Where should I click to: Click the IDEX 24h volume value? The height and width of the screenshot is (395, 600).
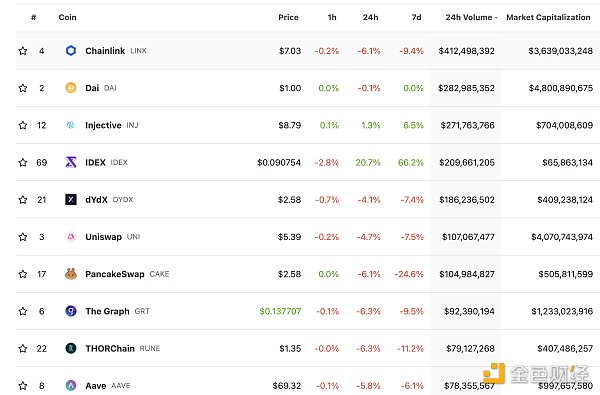pos(467,162)
